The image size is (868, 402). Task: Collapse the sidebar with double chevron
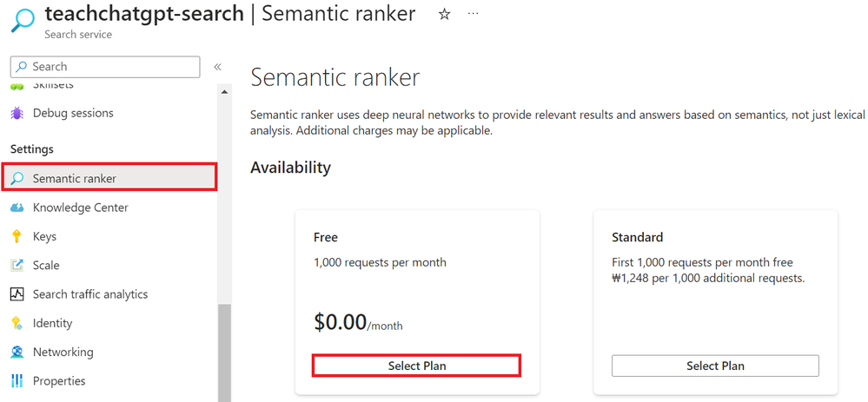(x=217, y=67)
